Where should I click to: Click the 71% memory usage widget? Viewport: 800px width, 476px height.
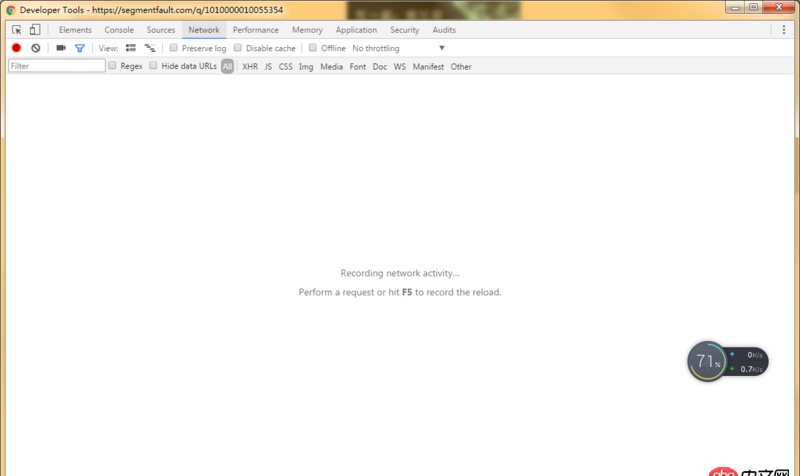[707, 361]
